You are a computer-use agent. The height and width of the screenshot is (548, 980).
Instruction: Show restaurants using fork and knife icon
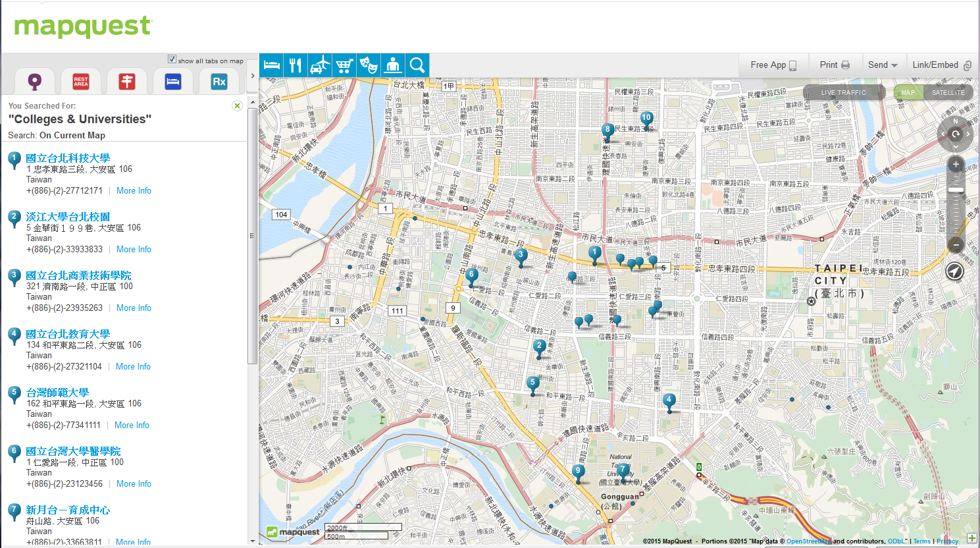296,65
